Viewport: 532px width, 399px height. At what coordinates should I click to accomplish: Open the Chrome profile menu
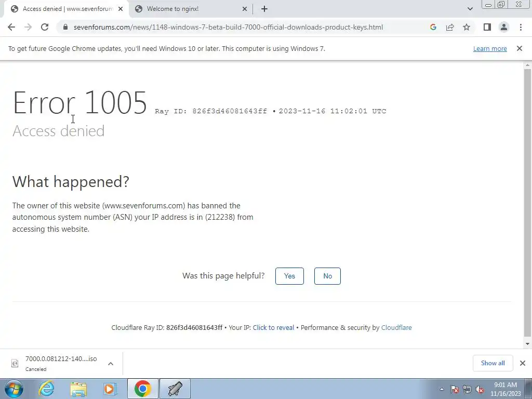(x=504, y=27)
